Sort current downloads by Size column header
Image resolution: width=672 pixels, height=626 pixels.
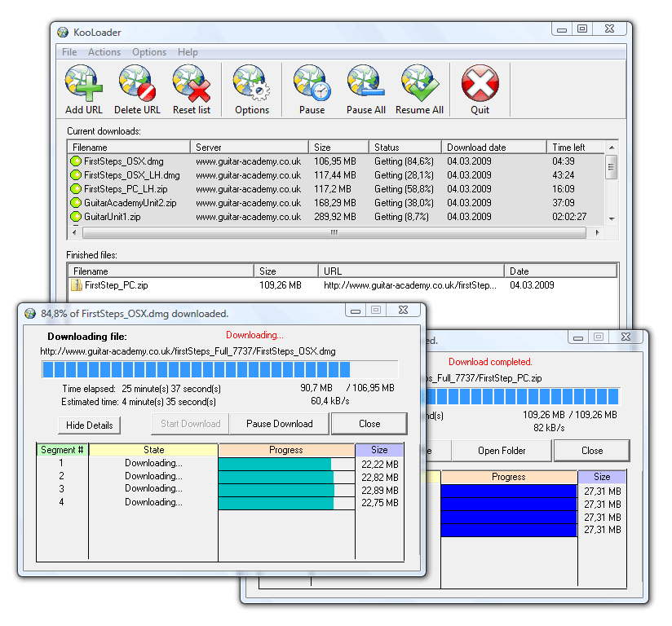[338, 148]
